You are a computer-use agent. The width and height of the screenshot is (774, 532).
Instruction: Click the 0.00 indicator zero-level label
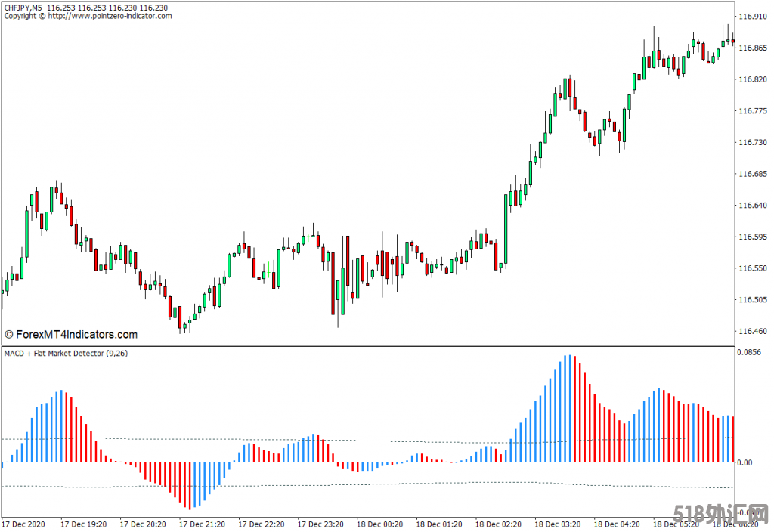point(745,463)
